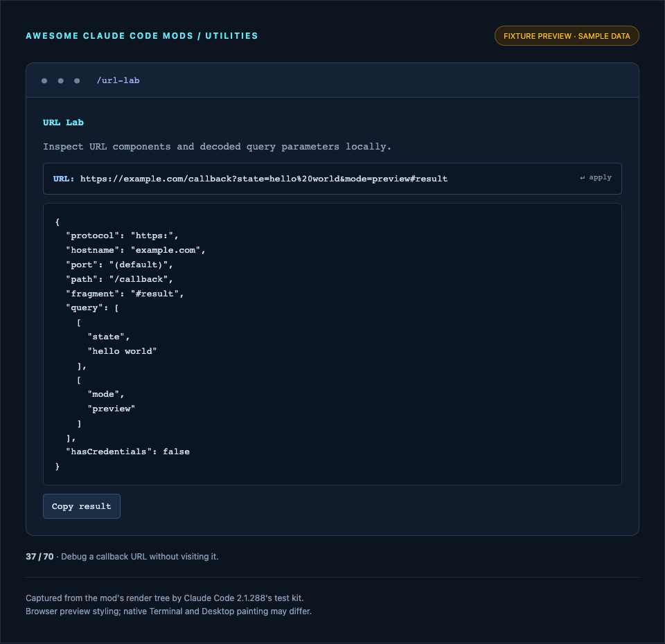Select the "hostname": "example.com" line

(136, 250)
